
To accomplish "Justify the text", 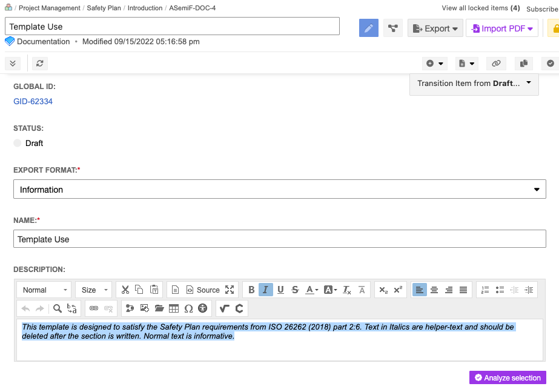I will [463, 290].
